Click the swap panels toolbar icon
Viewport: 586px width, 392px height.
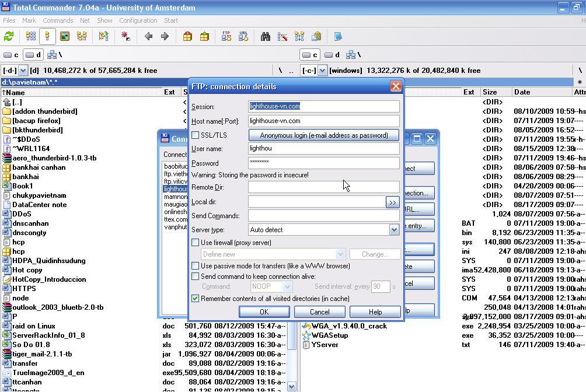pos(103,36)
